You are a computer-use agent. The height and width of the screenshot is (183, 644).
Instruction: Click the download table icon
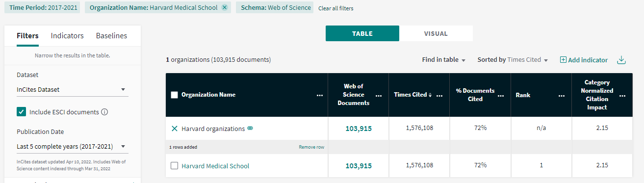(621, 60)
